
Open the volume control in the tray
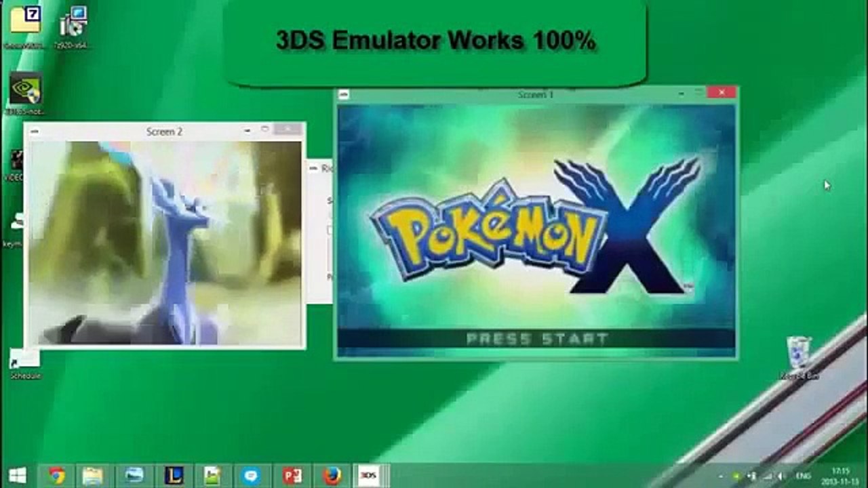782,476
